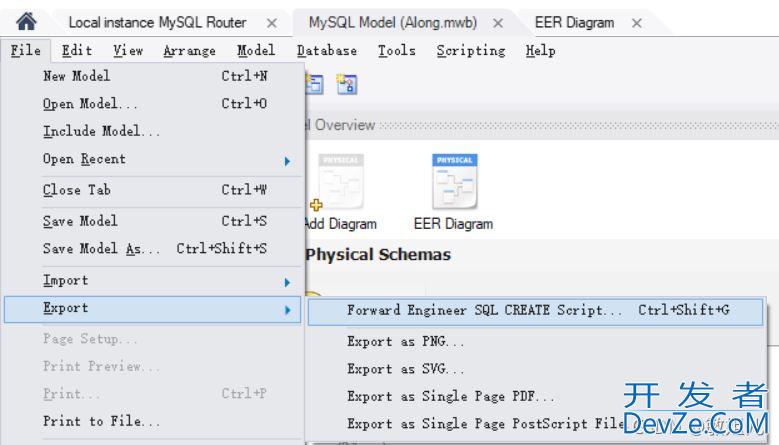Choose Export as Single Page PostScript File
Viewport: 779px width, 445px height.
coord(535,424)
